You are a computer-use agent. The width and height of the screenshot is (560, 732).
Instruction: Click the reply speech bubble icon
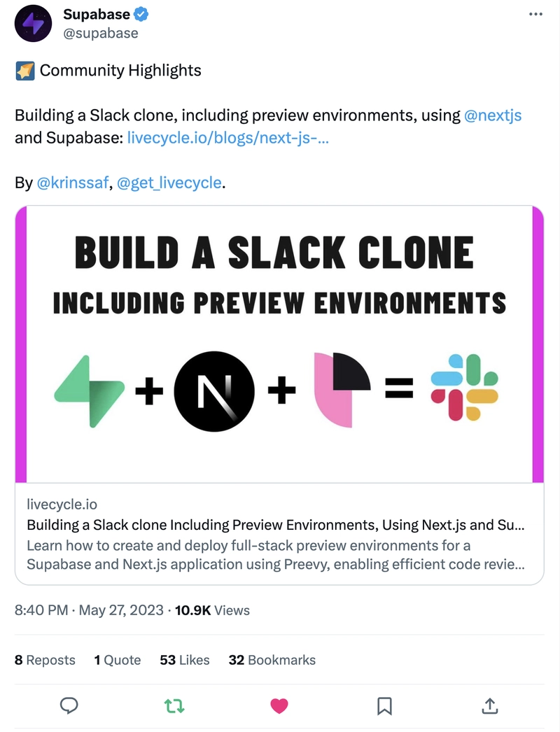tap(69, 705)
